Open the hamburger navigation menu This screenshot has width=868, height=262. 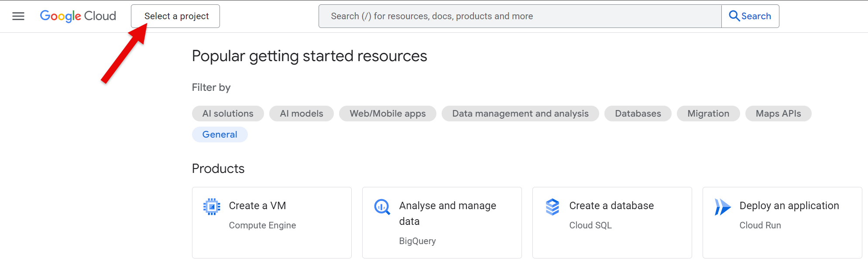pyautogui.click(x=18, y=16)
